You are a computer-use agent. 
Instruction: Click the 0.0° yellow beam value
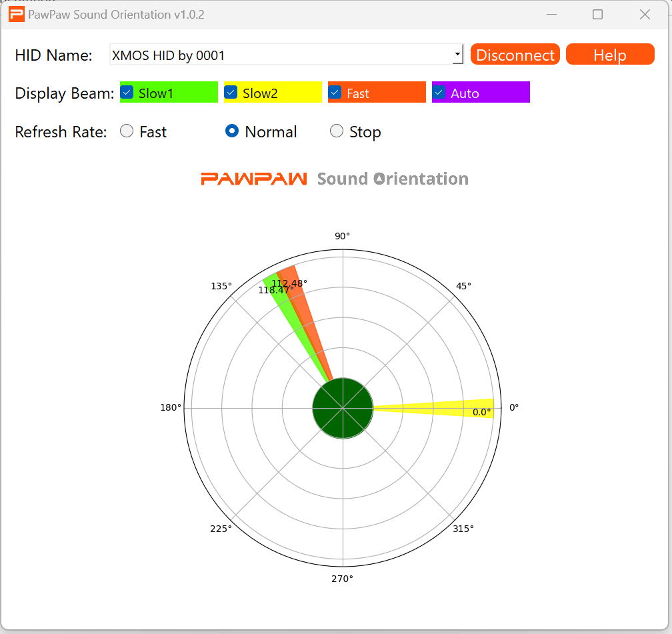[482, 413]
